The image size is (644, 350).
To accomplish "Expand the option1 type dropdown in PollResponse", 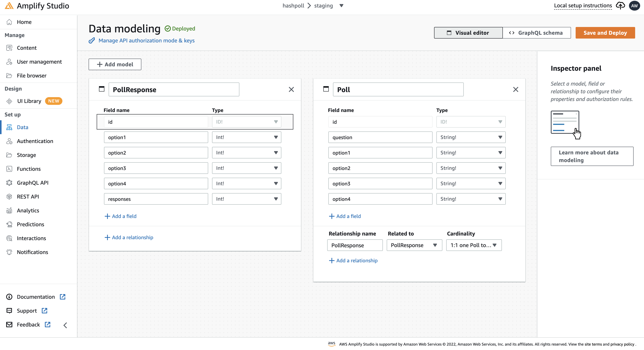I will [x=276, y=137].
